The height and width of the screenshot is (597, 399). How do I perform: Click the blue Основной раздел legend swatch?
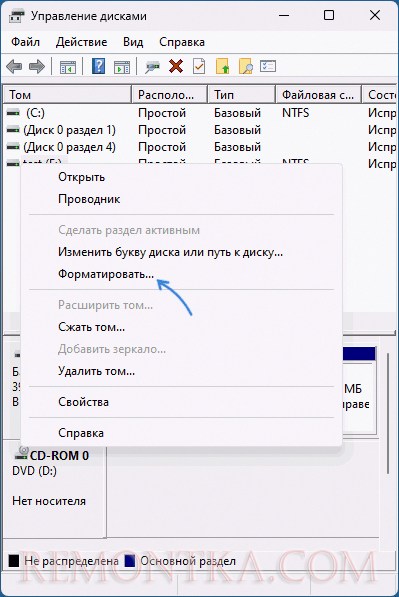[130, 561]
